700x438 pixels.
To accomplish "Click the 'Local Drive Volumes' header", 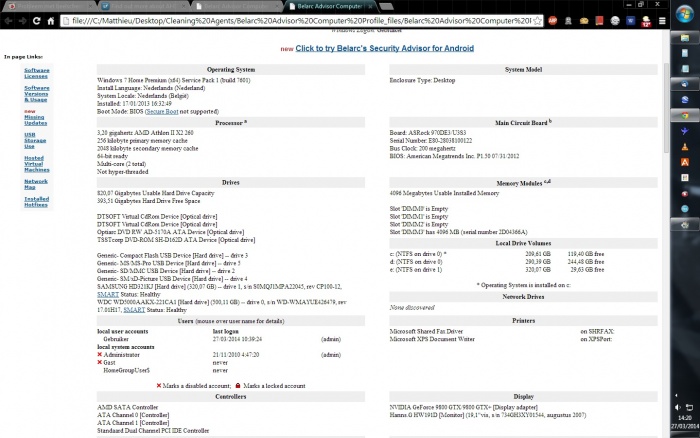I will (523, 243).
